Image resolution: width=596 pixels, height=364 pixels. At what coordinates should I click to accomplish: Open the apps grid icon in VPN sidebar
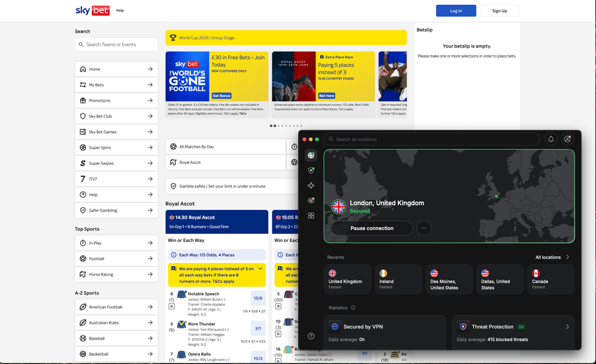311,216
